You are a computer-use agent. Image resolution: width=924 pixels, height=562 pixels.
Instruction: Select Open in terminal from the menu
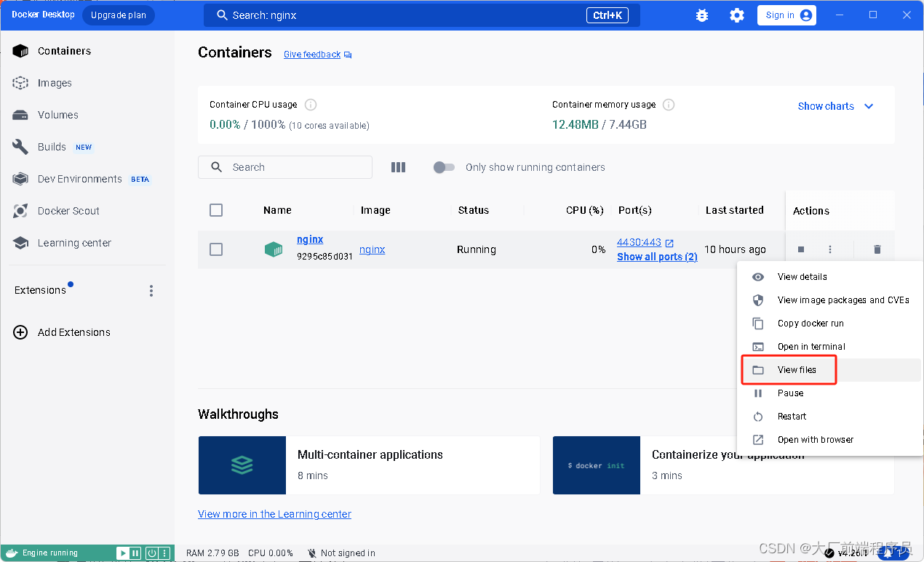click(x=811, y=346)
